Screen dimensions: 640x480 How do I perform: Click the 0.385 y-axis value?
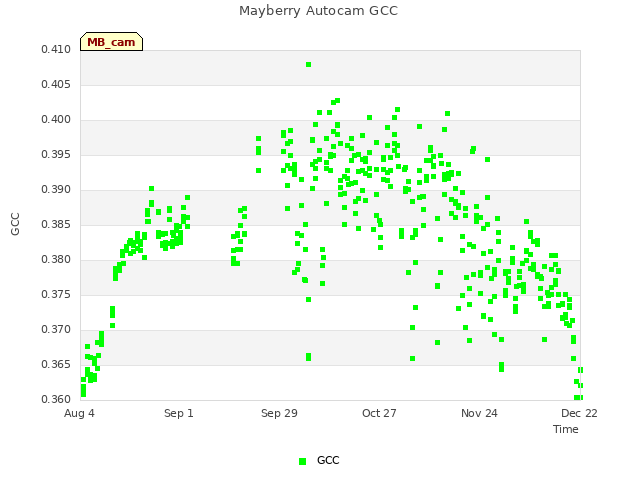56,224
